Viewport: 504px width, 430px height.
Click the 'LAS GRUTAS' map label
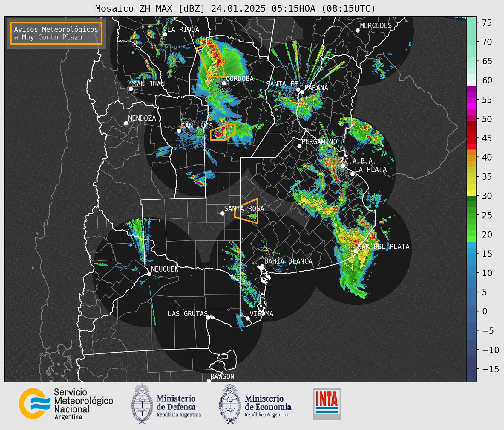[188, 314]
